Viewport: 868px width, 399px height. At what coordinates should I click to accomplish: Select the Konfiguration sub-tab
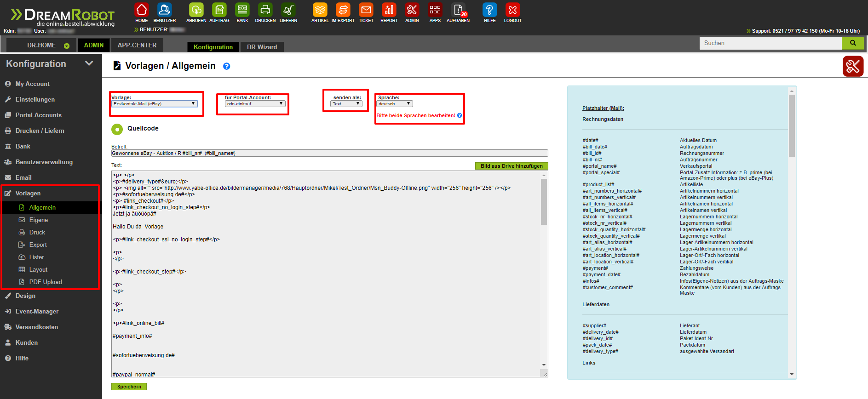(213, 47)
